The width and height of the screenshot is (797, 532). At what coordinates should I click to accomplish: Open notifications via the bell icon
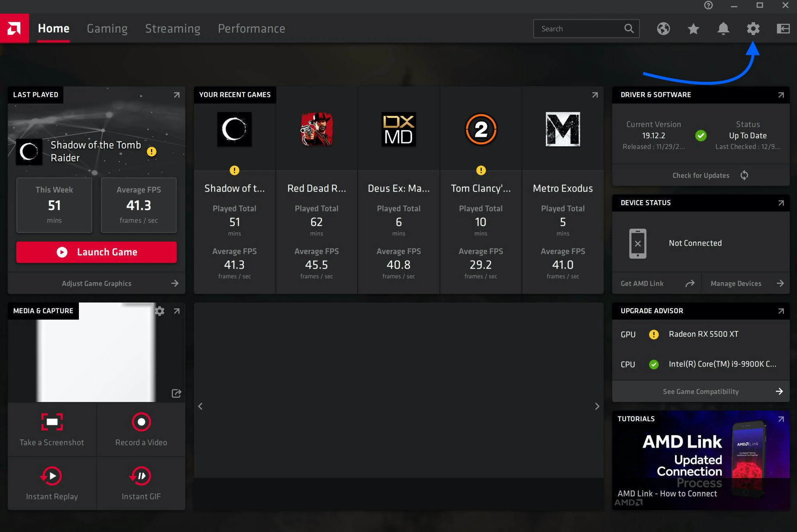pos(723,29)
